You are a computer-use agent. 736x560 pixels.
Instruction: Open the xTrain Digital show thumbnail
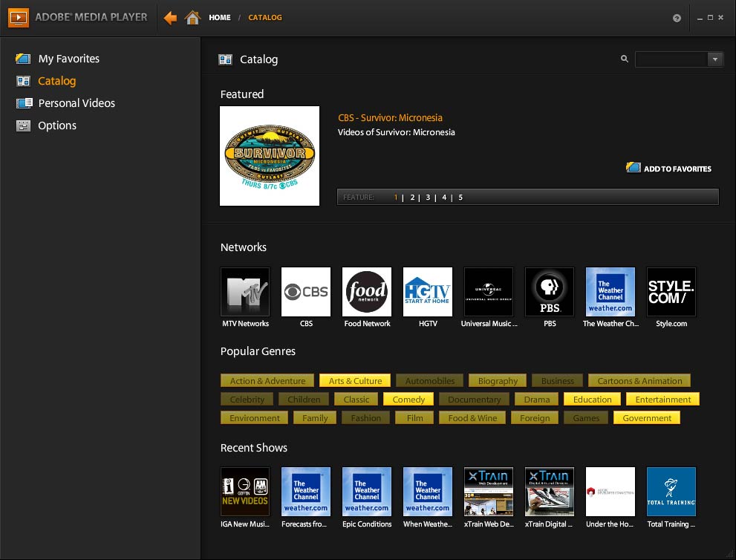tap(549, 492)
